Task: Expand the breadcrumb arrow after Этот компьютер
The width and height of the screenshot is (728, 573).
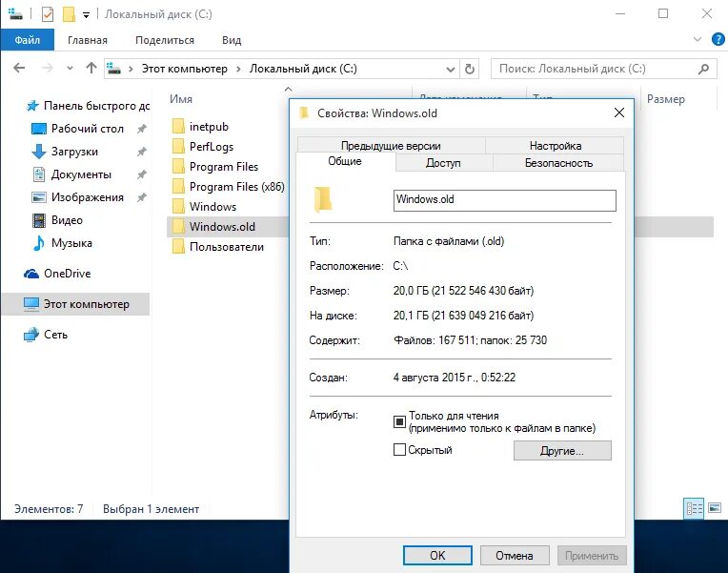Action: click(x=238, y=70)
